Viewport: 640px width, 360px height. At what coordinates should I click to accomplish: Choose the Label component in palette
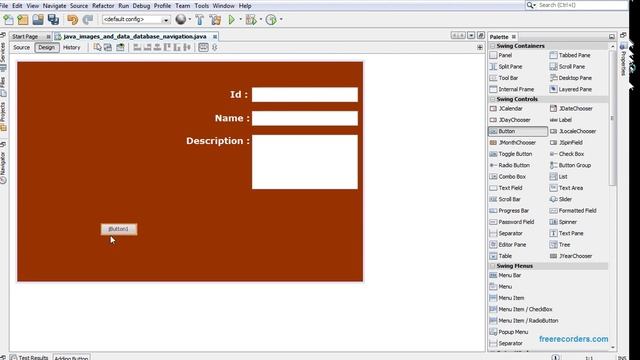point(560,120)
